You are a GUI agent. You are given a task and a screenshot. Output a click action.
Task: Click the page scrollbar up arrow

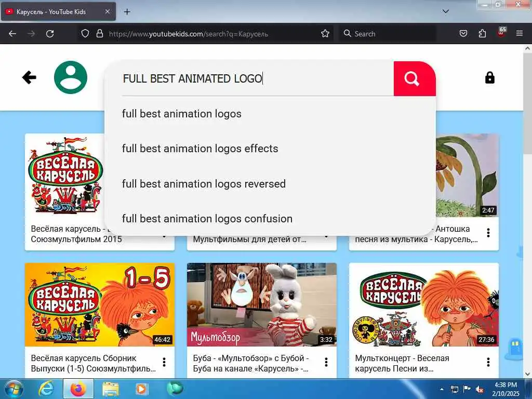(x=528, y=48)
